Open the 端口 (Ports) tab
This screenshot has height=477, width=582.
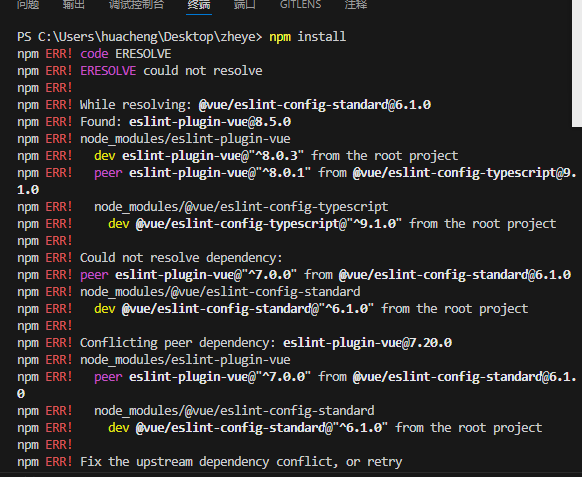tap(244, 5)
